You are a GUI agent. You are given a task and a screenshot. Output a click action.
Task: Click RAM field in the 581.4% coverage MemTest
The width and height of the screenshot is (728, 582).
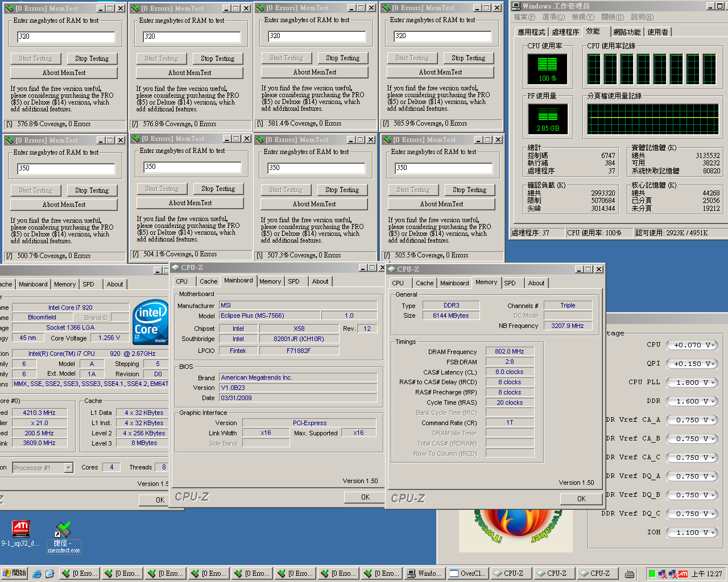[x=316, y=36]
